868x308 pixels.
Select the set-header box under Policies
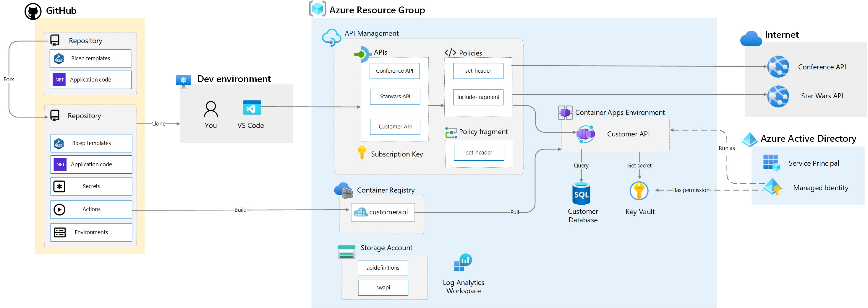pos(478,71)
